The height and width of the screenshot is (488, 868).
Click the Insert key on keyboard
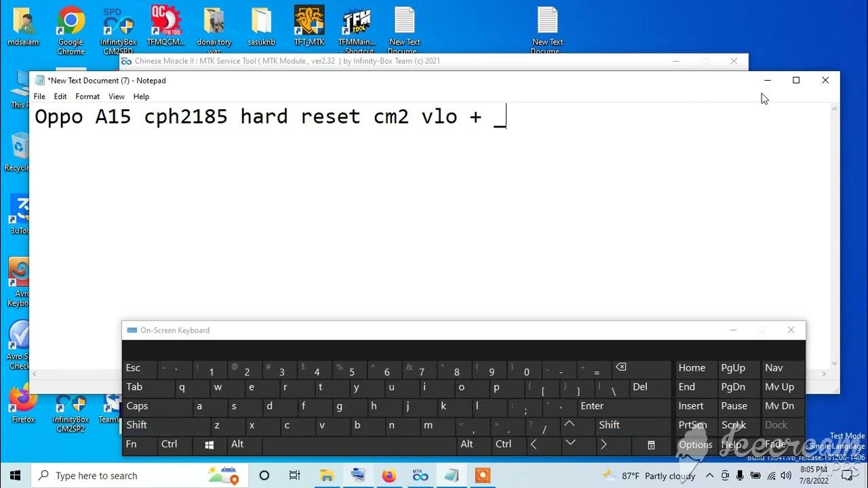pyautogui.click(x=696, y=407)
